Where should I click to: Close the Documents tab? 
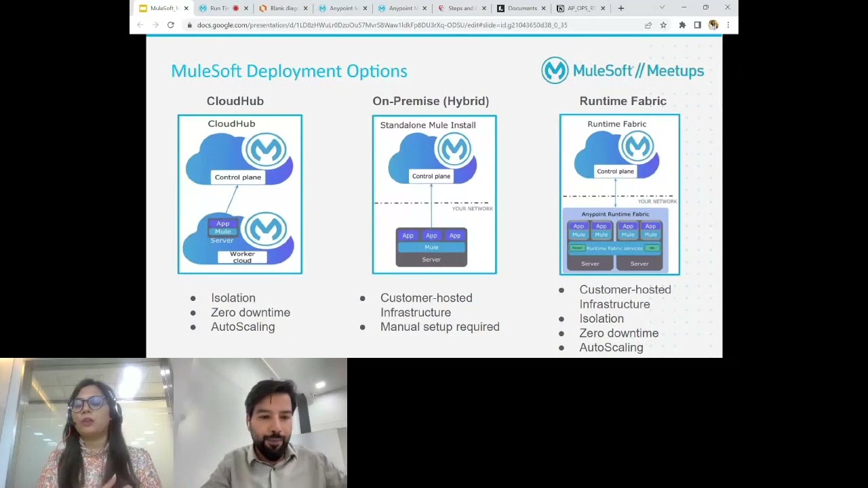[543, 8]
